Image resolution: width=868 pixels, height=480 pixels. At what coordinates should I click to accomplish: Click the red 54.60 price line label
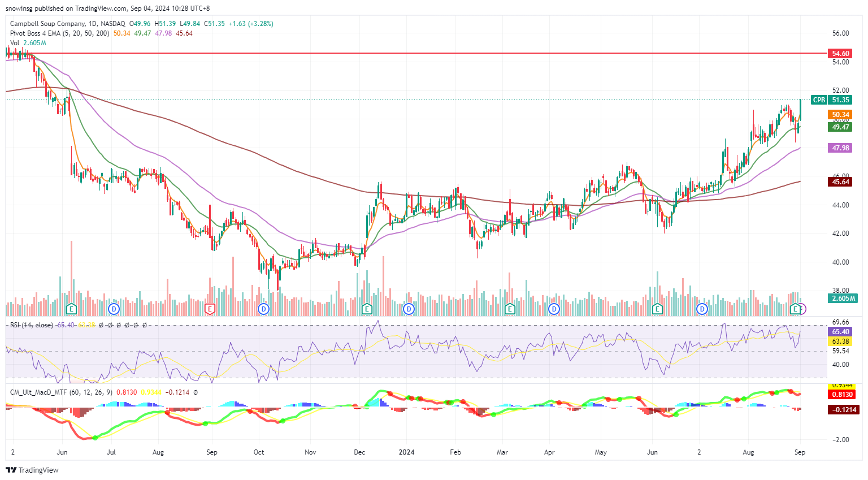840,54
